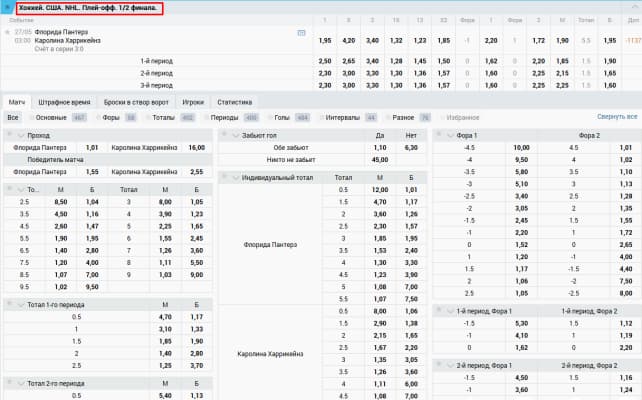The height and width of the screenshot is (400, 642).
Task: Open the match center icon in the event row
Action: pyautogui.click(x=301, y=33)
